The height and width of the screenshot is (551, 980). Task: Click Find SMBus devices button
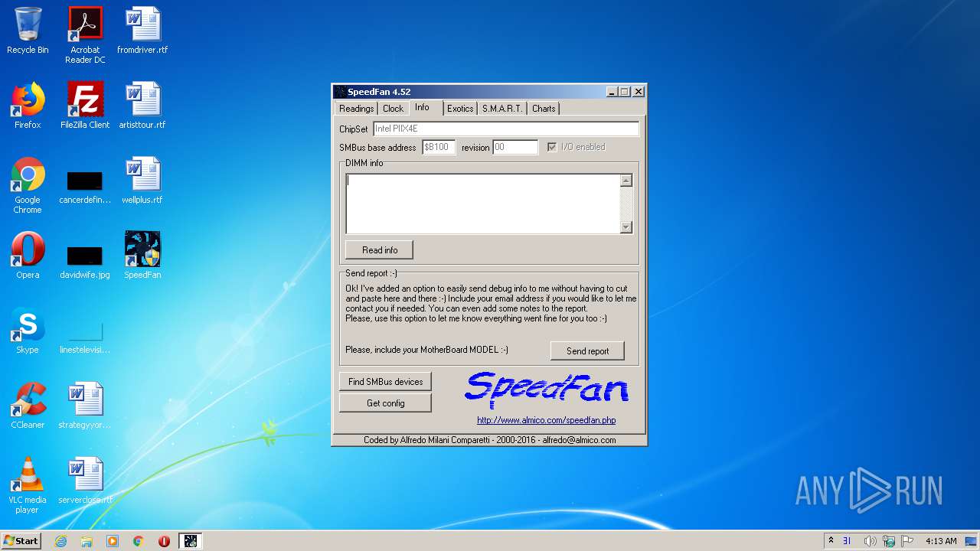pos(385,382)
